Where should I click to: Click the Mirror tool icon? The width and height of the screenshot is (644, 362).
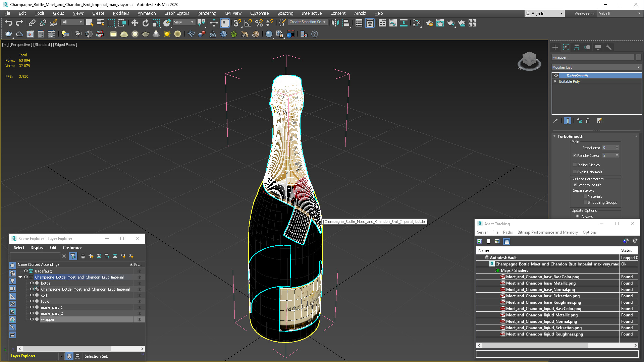[x=335, y=23]
